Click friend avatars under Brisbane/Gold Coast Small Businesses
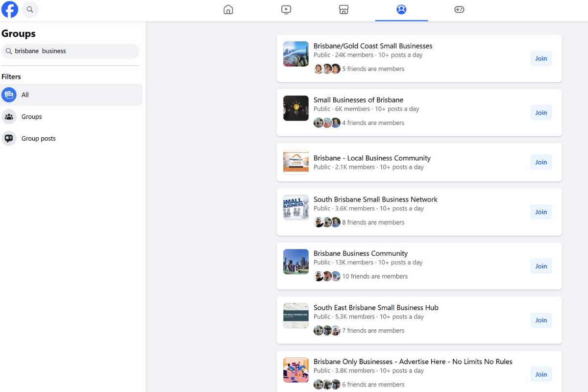This screenshot has height=392, width=588. 327,69
